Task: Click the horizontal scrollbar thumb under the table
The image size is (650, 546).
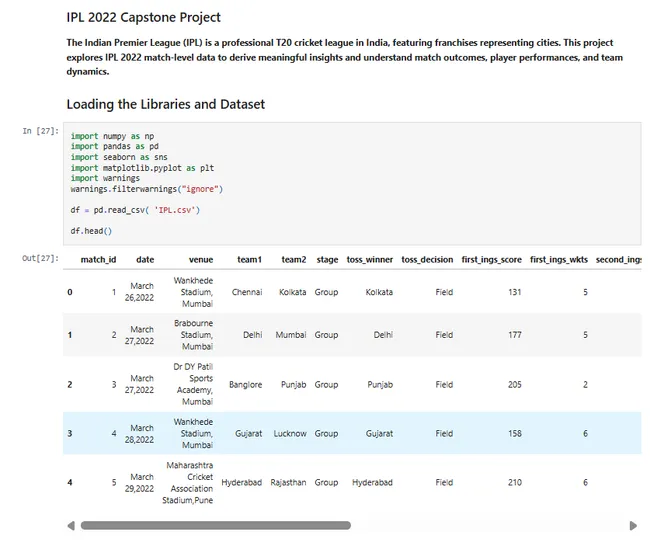Action: (x=216, y=526)
